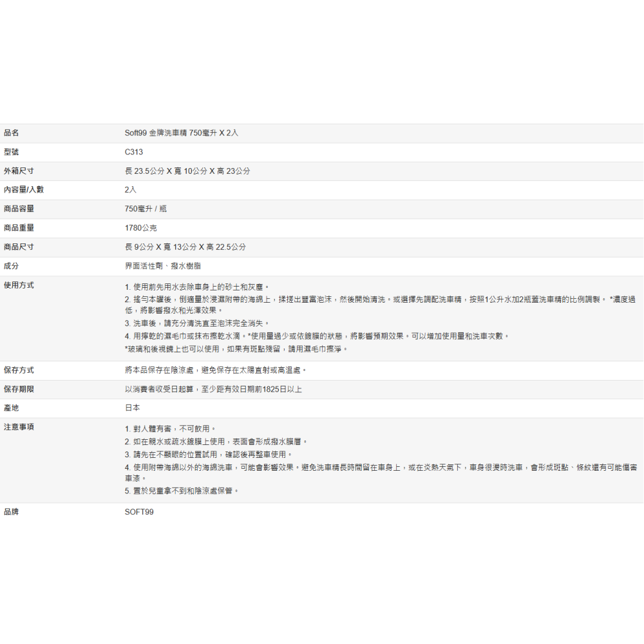Click the 外箱尺寸 row label
644x644 pixels.
(19, 171)
